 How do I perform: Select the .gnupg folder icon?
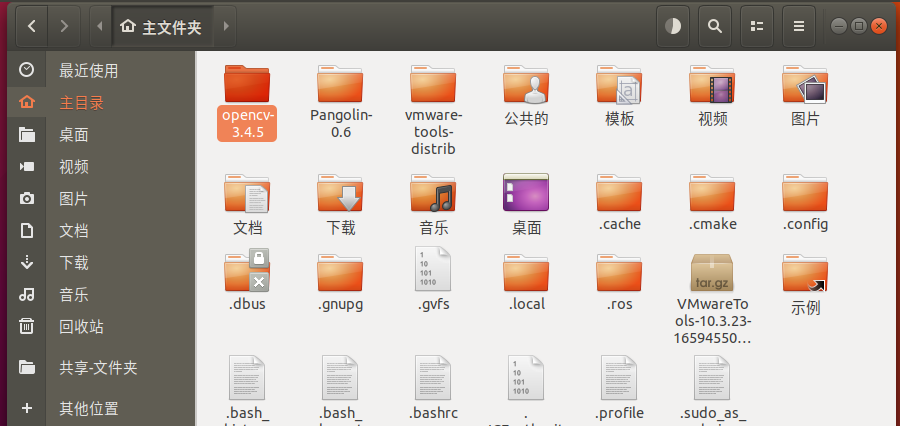[340, 273]
